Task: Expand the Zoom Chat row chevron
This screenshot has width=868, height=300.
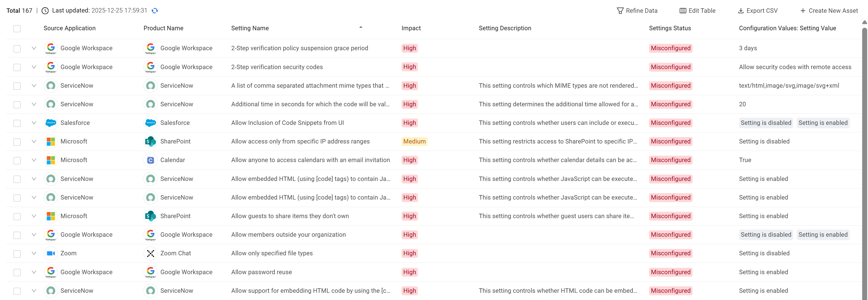Action: tap(34, 253)
